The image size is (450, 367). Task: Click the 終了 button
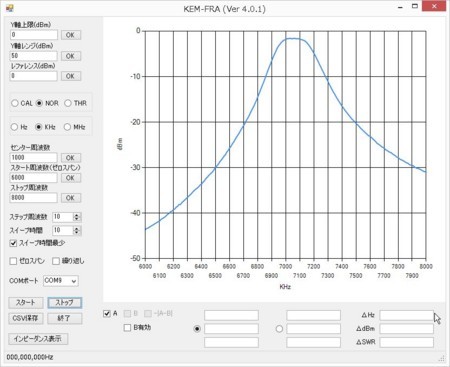[65, 318]
